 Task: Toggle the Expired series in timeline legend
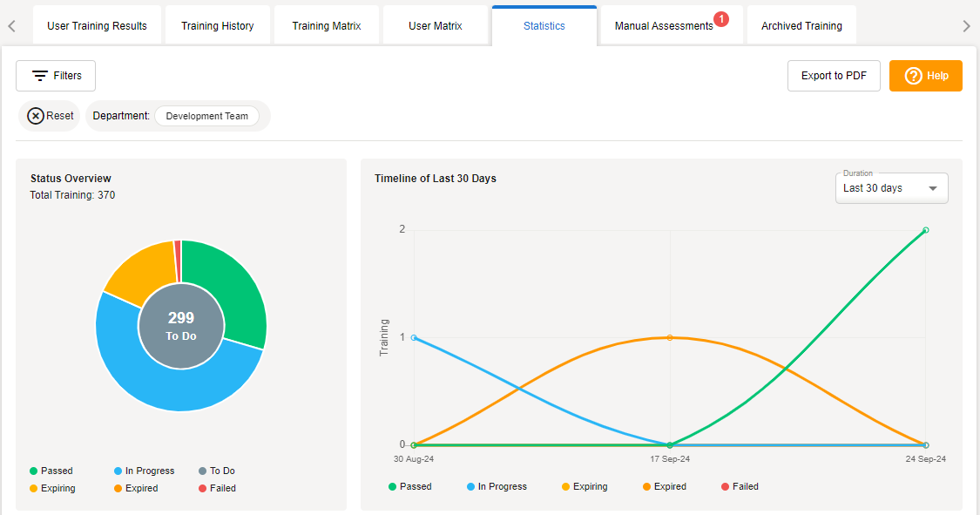tap(664, 486)
